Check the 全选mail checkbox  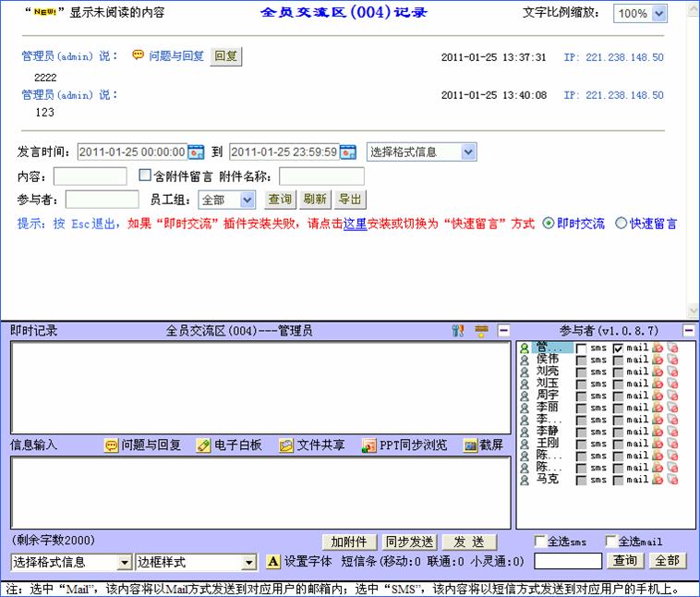611,542
